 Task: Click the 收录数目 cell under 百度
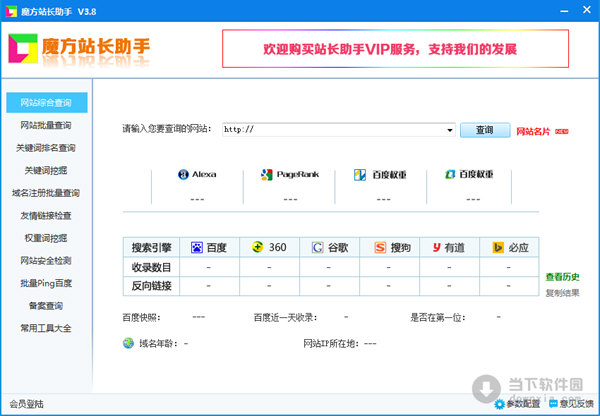coord(209,267)
